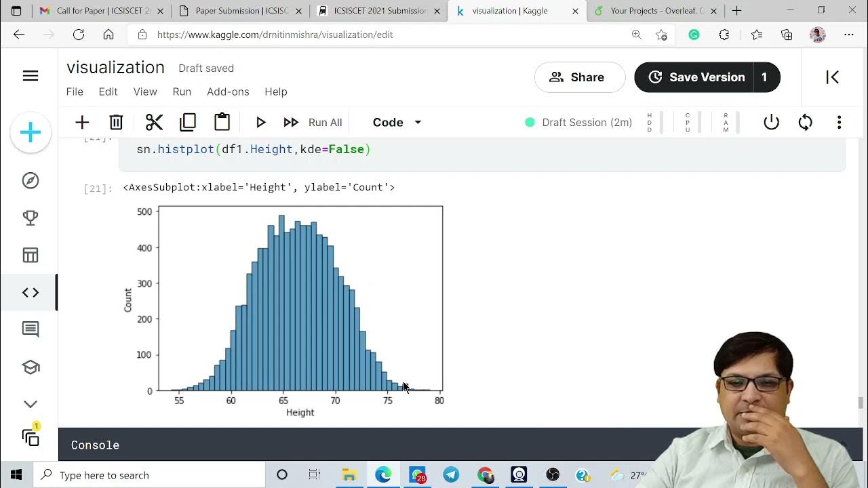Switch to ICSISCET 2021 Submission tab

tap(378, 11)
